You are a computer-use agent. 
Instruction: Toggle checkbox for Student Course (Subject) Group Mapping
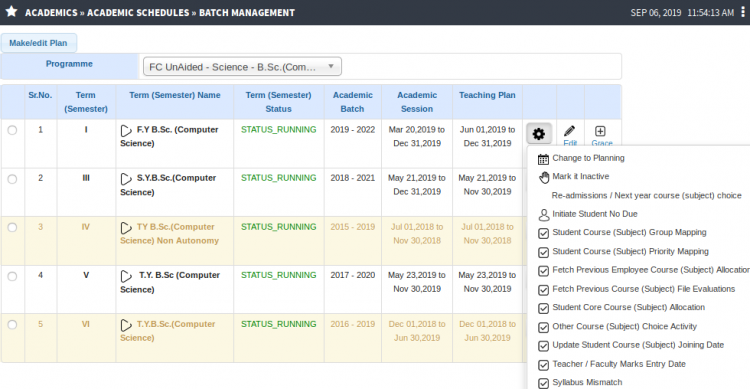click(x=543, y=233)
